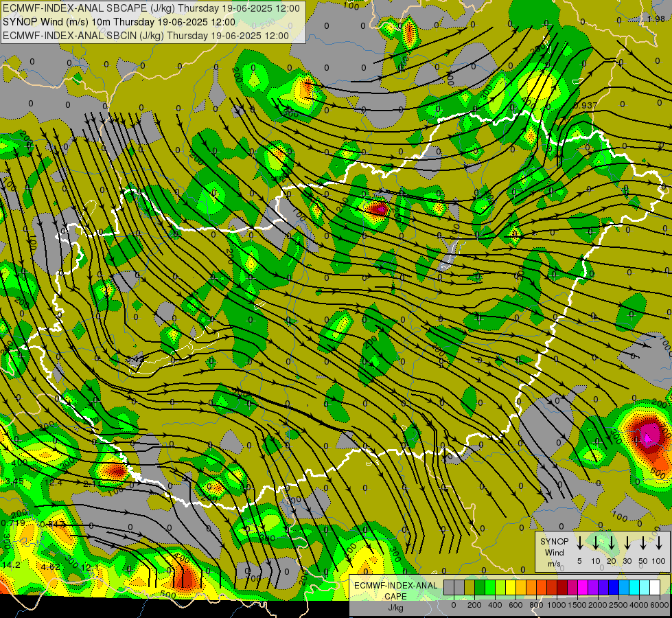The image size is (672, 618).
Task: Click the 'J/kg' unit label in legend
Action: [395, 608]
